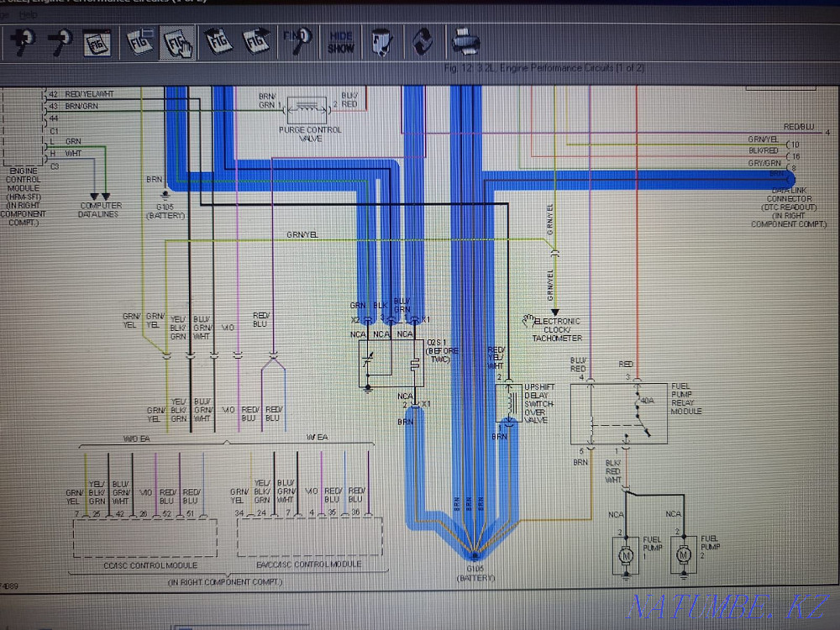The width and height of the screenshot is (840, 630).
Task: Click the "CC/ISC CONTROL MODULE" label
Action: (x=150, y=565)
